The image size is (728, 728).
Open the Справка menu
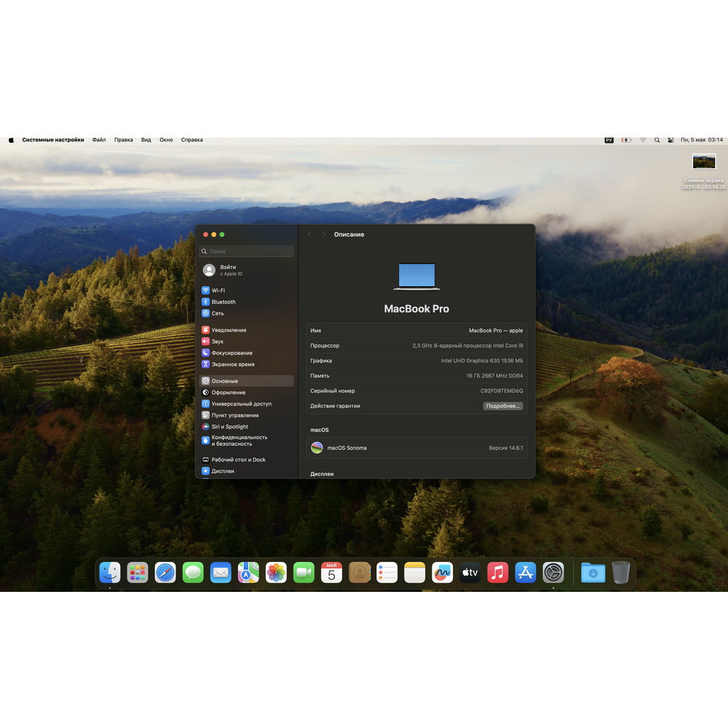coord(191,140)
